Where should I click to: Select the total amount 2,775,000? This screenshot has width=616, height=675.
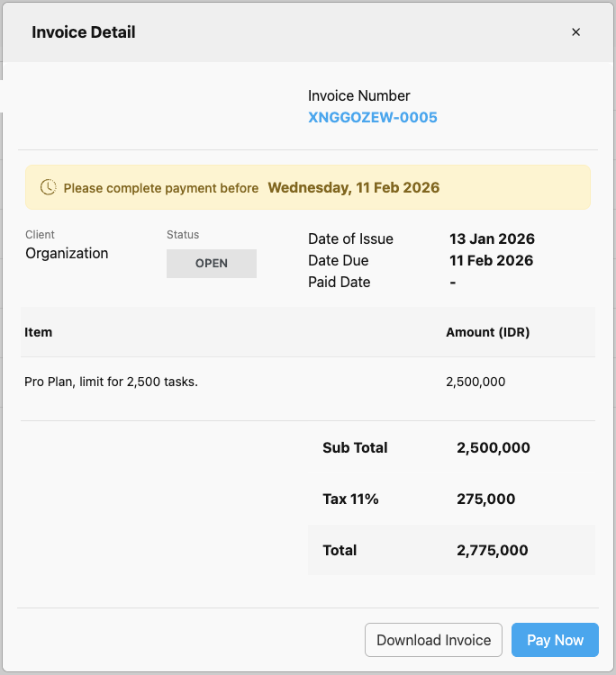pyautogui.click(x=493, y=550)
